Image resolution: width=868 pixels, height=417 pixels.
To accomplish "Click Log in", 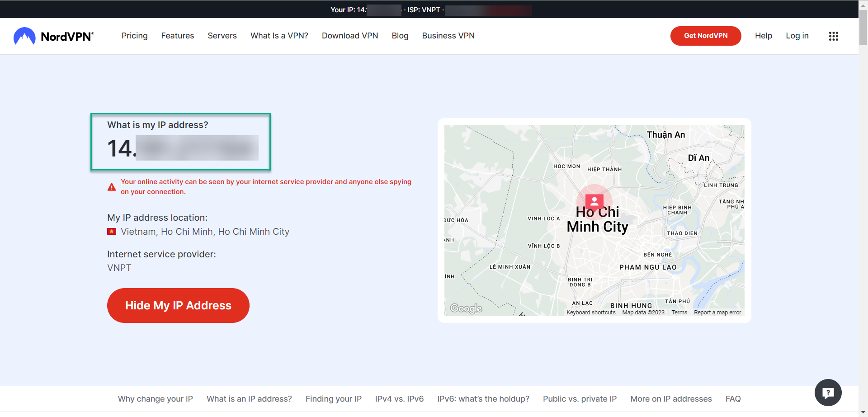I will 797,36.
